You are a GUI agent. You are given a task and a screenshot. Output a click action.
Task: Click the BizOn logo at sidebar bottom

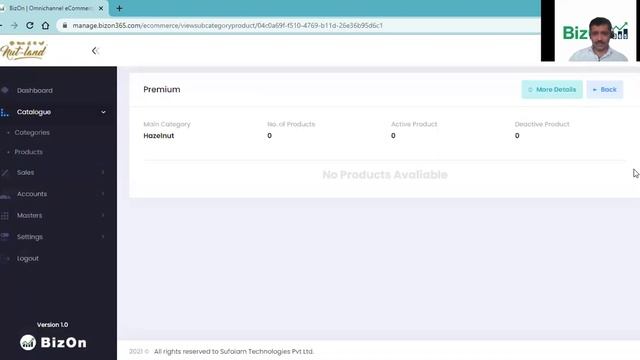tap(53, 342)
